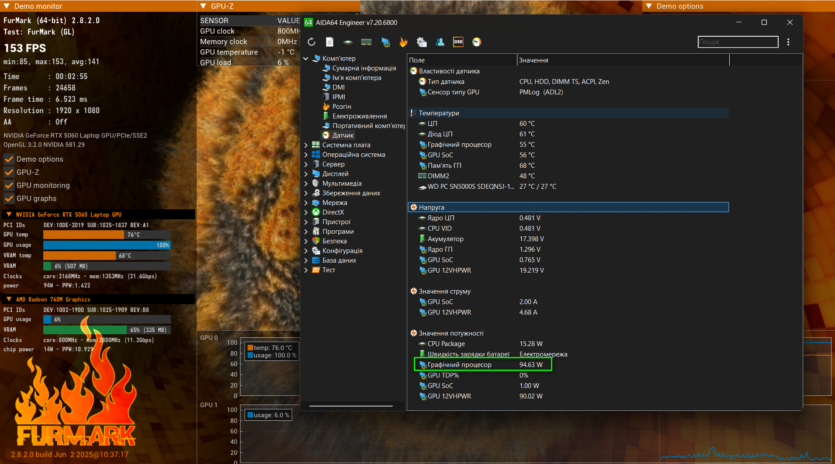The height and width of the screenshot is (464, 835).
Task: Toggle the GPU-Z checkbox
Action: 10,172
